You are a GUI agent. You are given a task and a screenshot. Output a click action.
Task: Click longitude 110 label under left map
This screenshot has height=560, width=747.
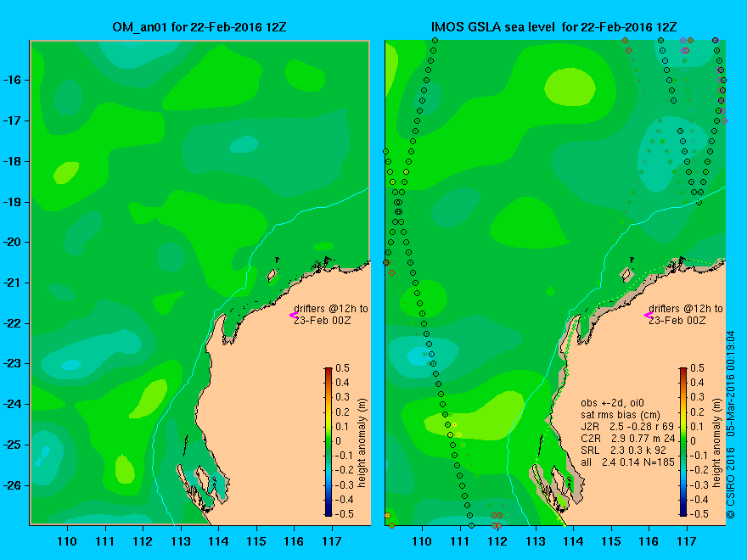(x=67, y=541)
